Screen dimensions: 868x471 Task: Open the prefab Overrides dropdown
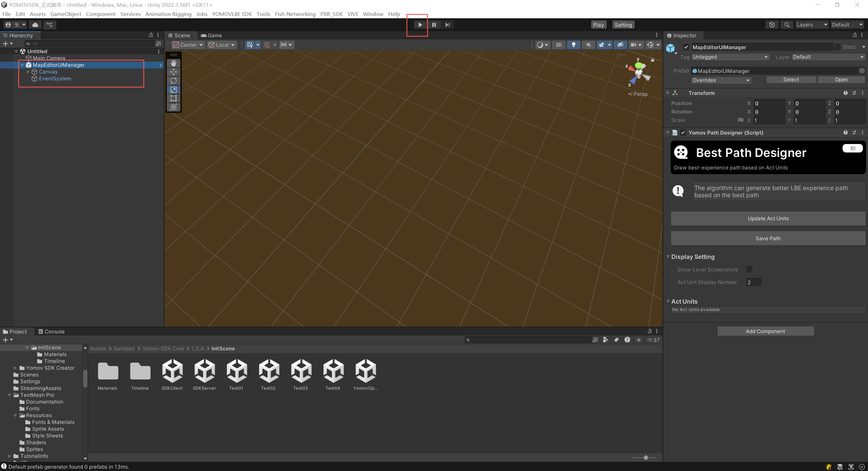pyautogui.click(x=721, y=80)
